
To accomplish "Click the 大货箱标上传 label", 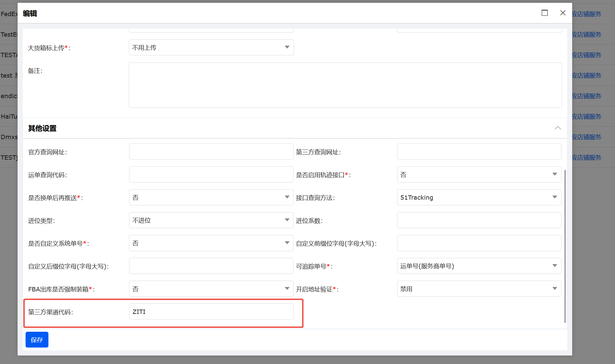I will coord(49,48).
